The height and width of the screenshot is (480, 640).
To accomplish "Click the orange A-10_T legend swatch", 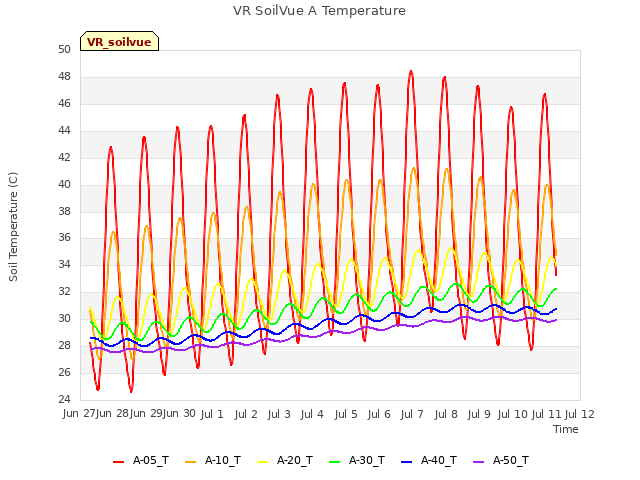I will click(191, 462).
